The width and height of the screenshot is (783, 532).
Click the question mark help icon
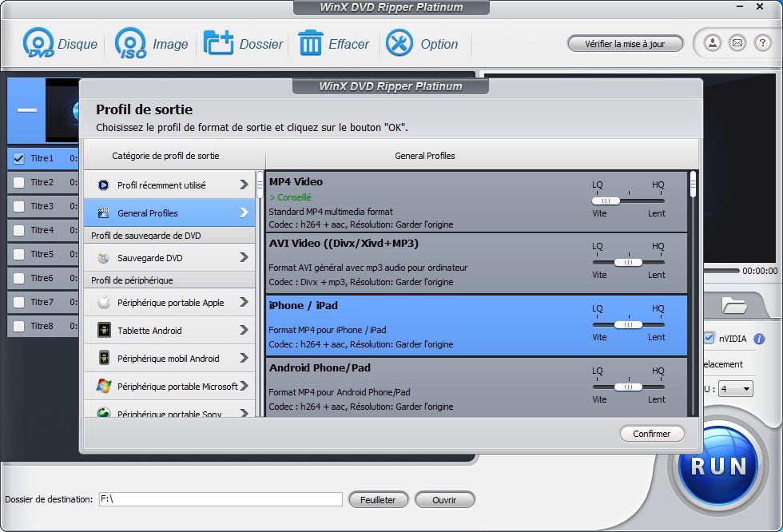coord(762,43)
